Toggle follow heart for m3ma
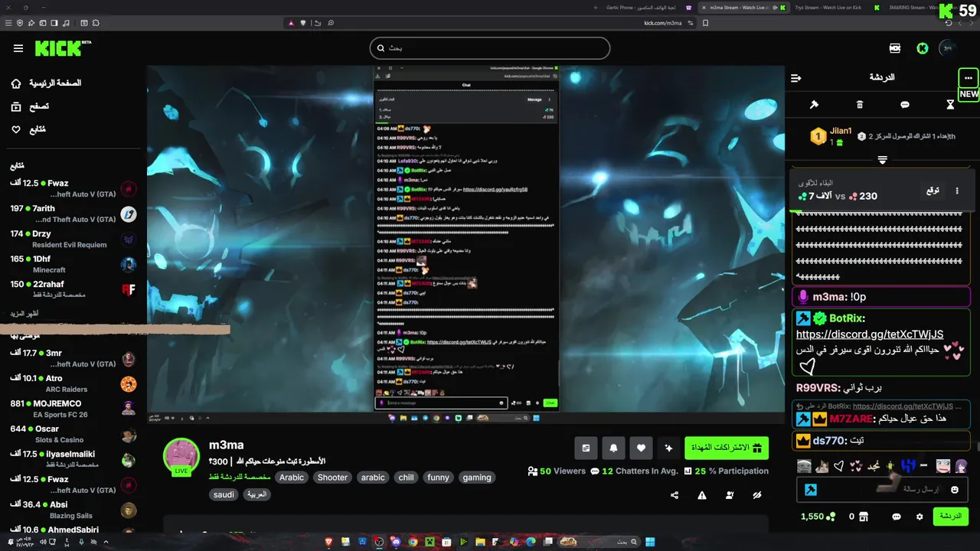The width and height of the screenshot is (980, 551). pos(641,448)
